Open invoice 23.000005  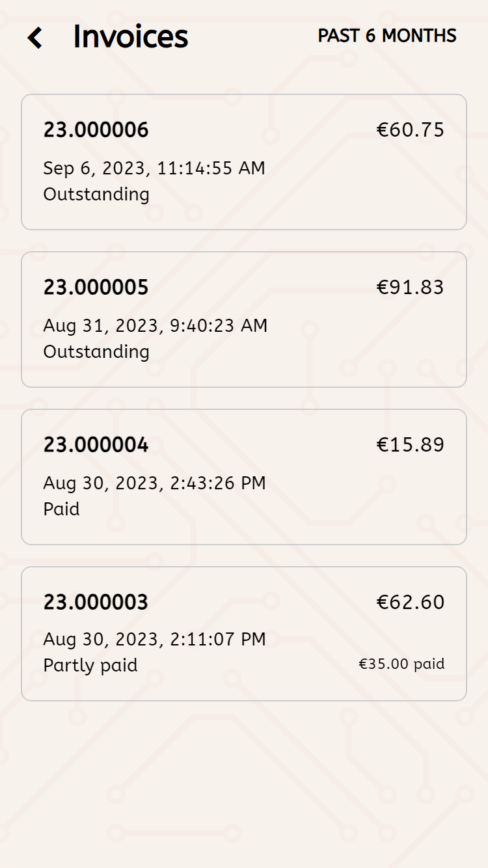(x=96, y=288)
